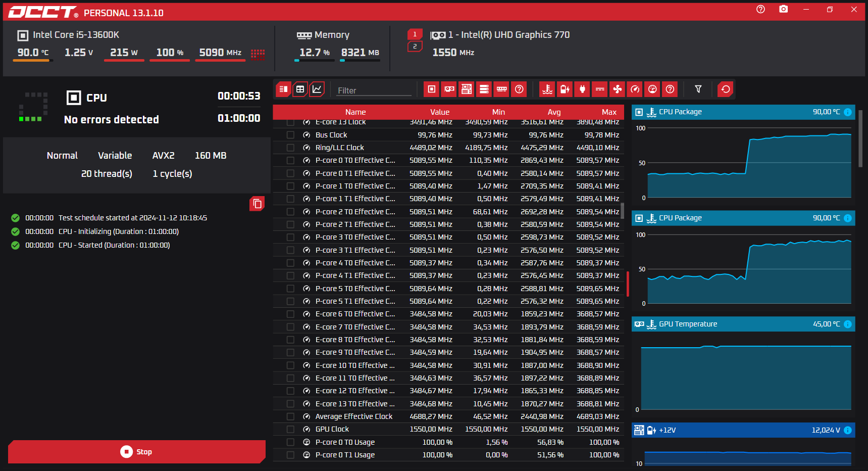Click the "Intel Core i5-13600K" processor name
Image resolution: width=868 pixels, height=471 pixels.
coord(76,35)
